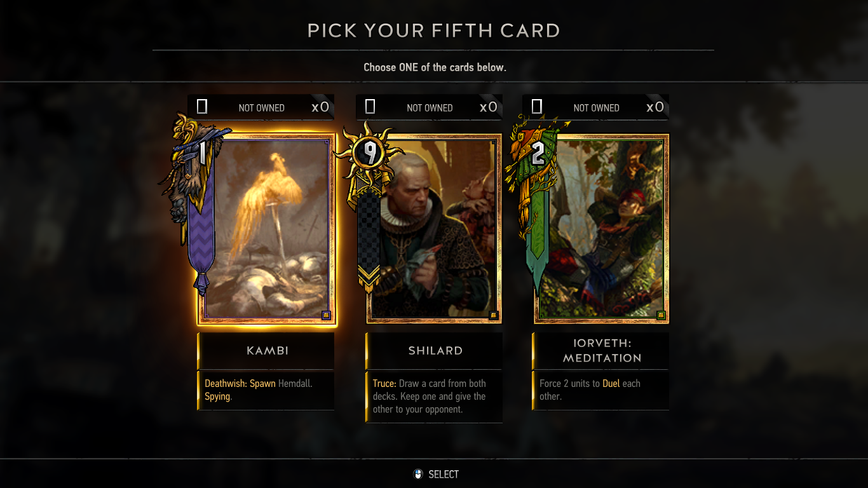Click NOT OWNED label above Shilard
Screen dimensions: 868x488
tap(430, 108)
